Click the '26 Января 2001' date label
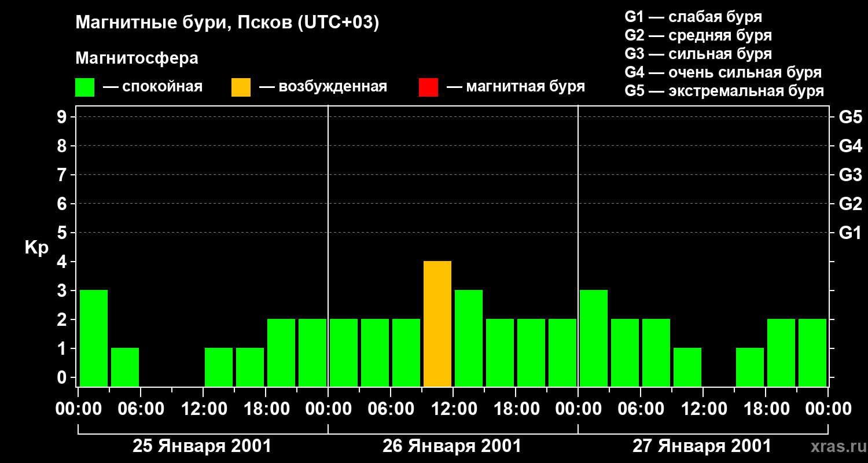Image resolution: width=868 pixels, height=463 pixels. click(452, 446)
